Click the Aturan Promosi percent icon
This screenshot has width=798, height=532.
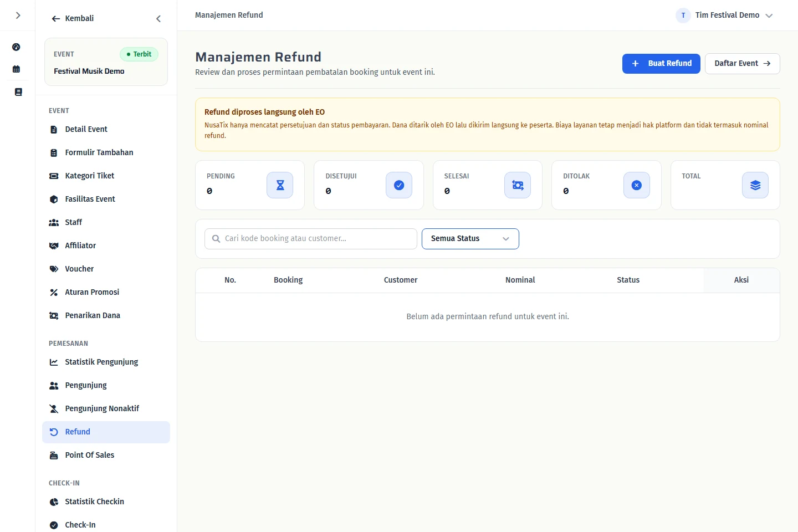coord(54,293)
